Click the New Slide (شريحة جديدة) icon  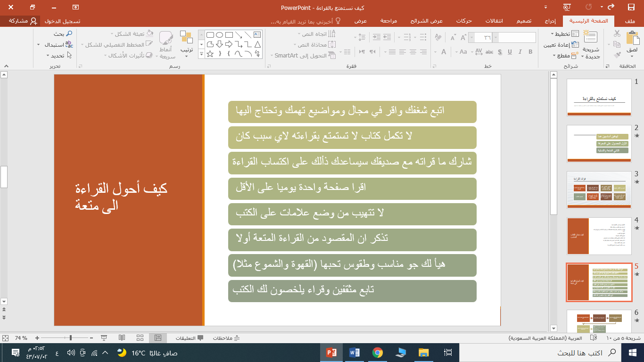pyautogui.click(x=590, y=39)
